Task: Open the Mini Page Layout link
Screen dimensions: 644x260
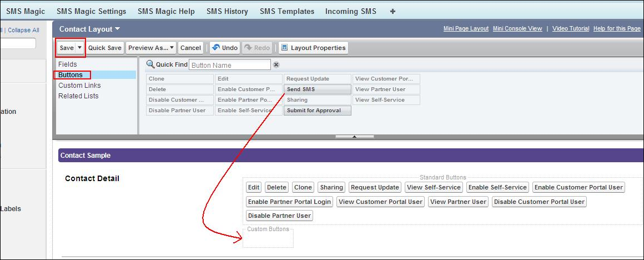Action: [466, 29]
